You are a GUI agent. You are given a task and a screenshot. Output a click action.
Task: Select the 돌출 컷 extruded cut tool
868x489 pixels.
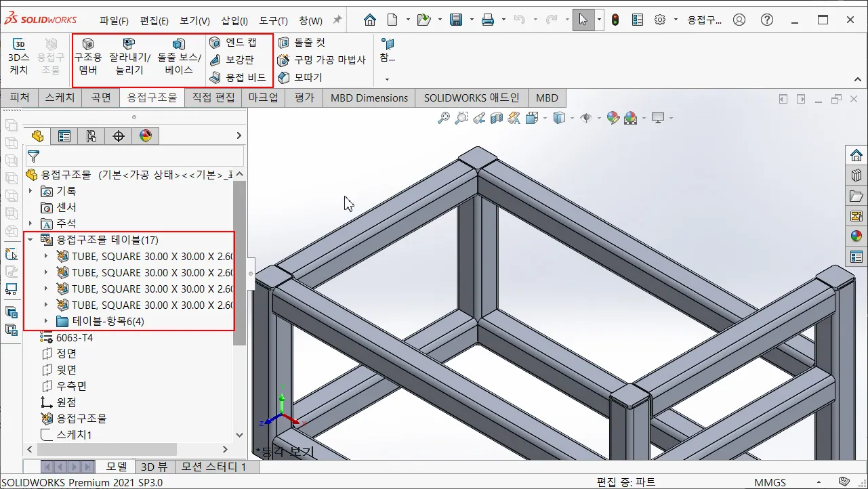[x=302, y=43]
